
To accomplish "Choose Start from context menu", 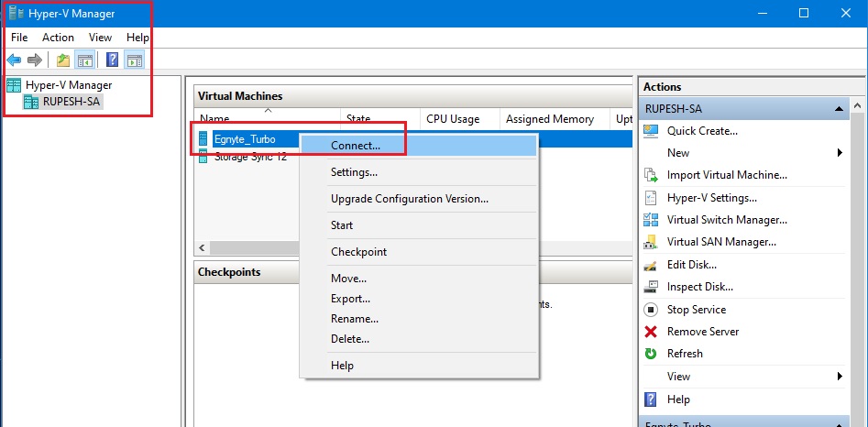I will 419,225.
